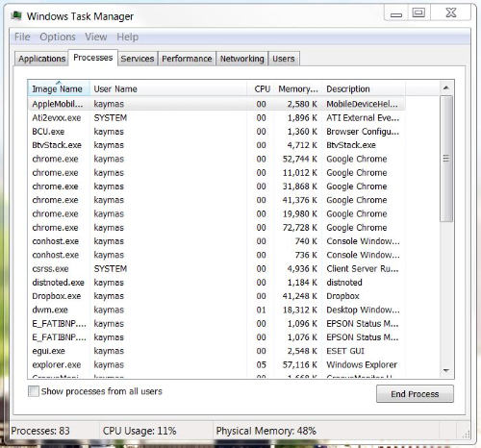This screenshot has height=448, width=481.
Task: Select conhost.exe using 736 K
Action: tap(216, 255)
